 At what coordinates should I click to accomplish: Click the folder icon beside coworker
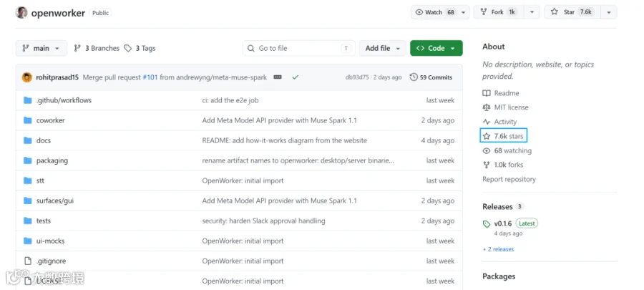[x=27, y=120]
